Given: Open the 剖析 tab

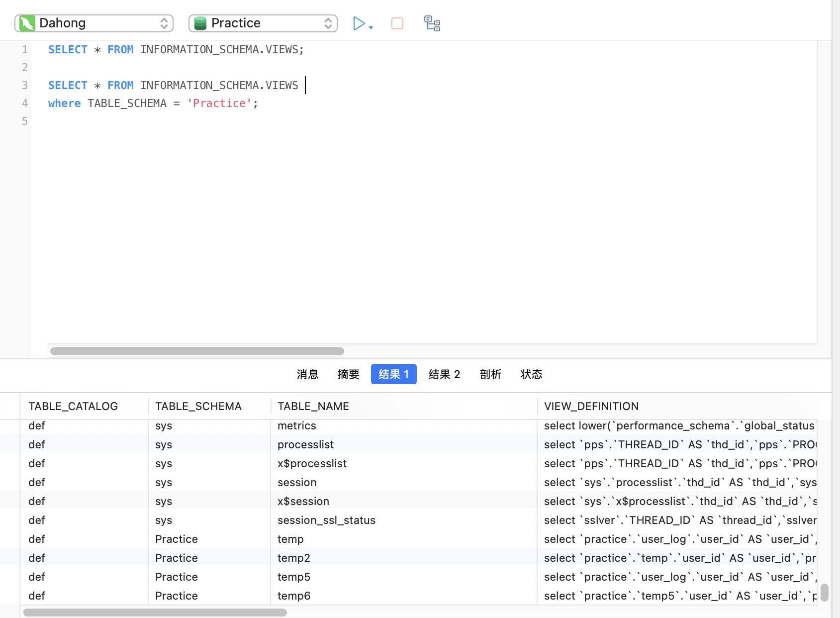Looking at the screenshot, I should point(490,374).
